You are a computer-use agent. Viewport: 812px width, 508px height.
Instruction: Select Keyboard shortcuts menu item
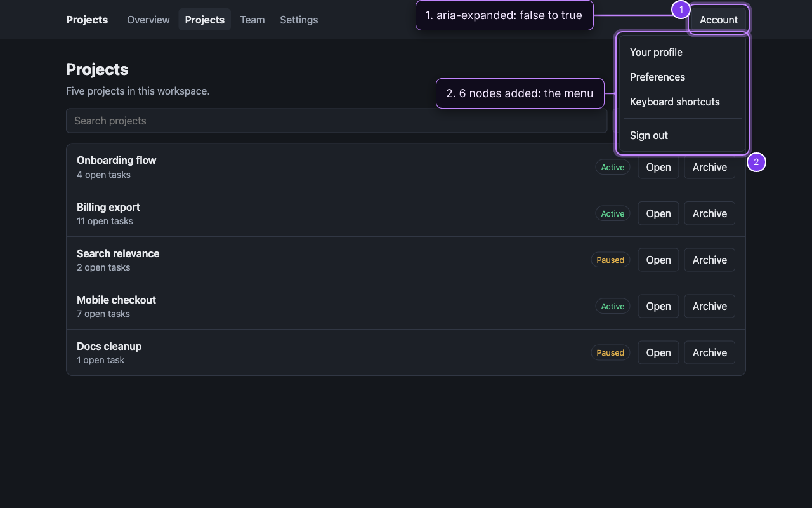point(683,102)
